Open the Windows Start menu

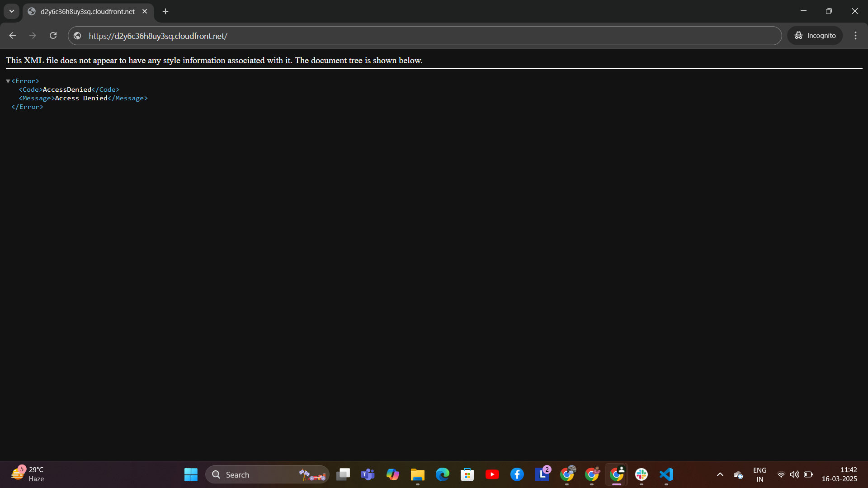pyautogui.click(x=191, y=474)
